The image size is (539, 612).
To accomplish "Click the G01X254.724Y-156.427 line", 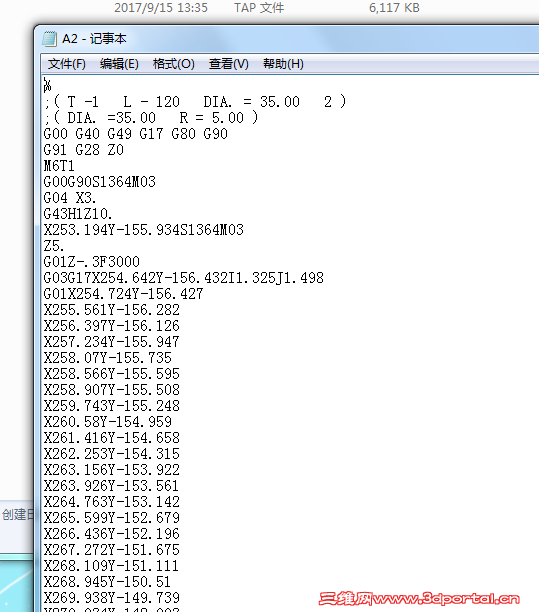I will click(x=123, y=294).
